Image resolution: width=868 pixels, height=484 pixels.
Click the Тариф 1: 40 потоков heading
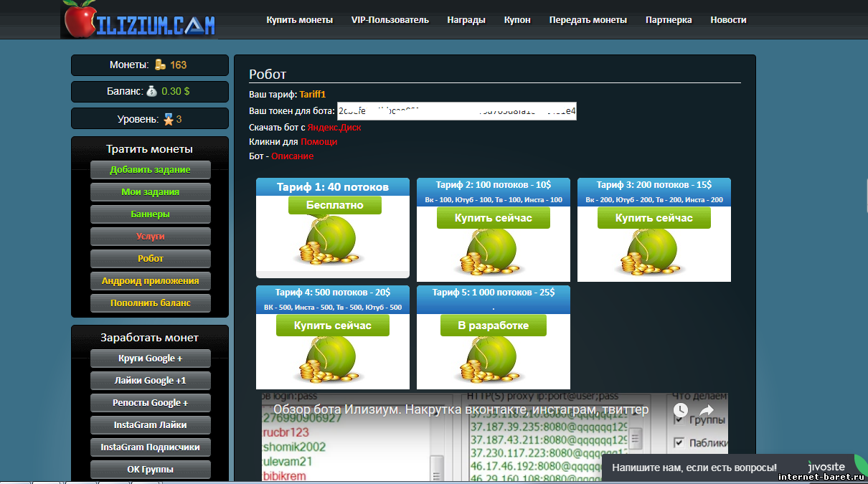coord(333,187)
